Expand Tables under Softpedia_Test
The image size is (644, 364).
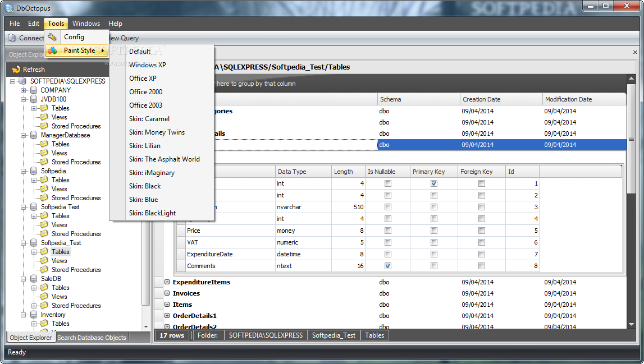coord(34,252)
